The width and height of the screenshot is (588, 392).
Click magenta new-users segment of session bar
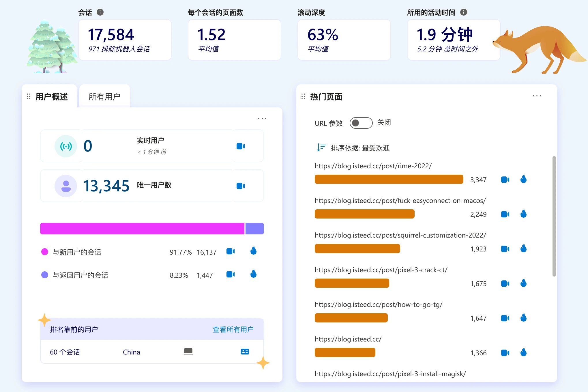[x=142, y=229]
